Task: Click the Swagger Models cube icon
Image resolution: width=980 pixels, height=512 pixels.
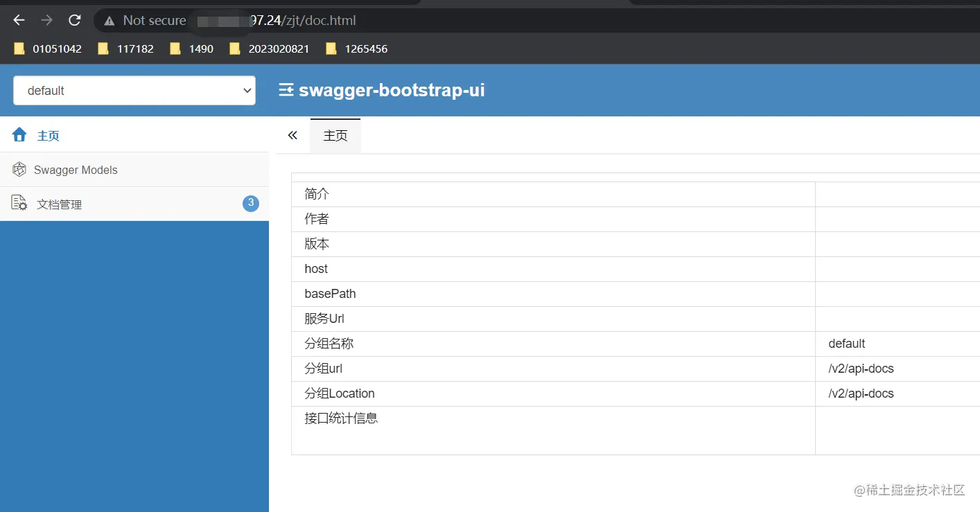Action: 19,169
